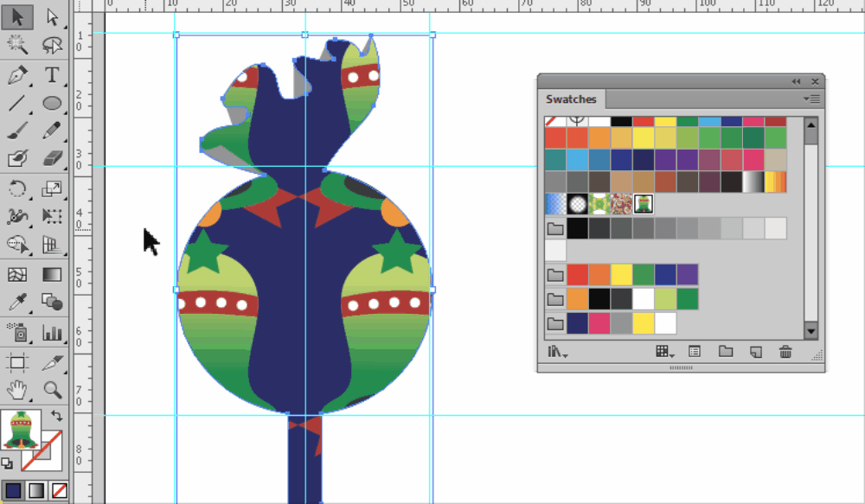
Task: Open Swatch Options in panel footer
Action: (695, 352)
